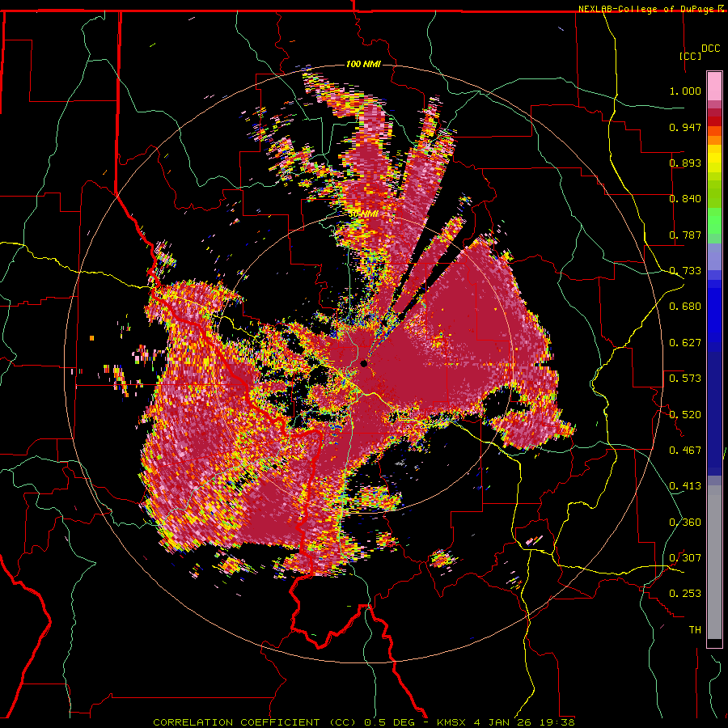Click the 50 NMI range ring label
Viewport: 728px width, 728px height.
[363, 214]
